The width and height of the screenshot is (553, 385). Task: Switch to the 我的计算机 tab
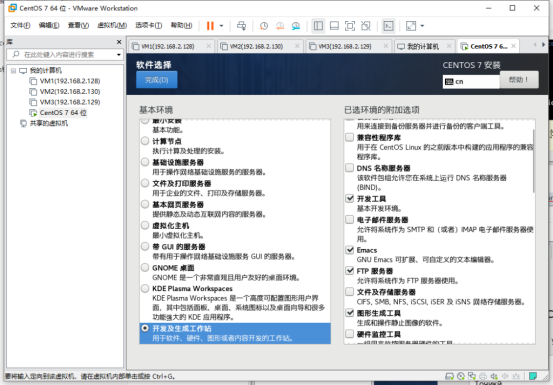point(423,46)
